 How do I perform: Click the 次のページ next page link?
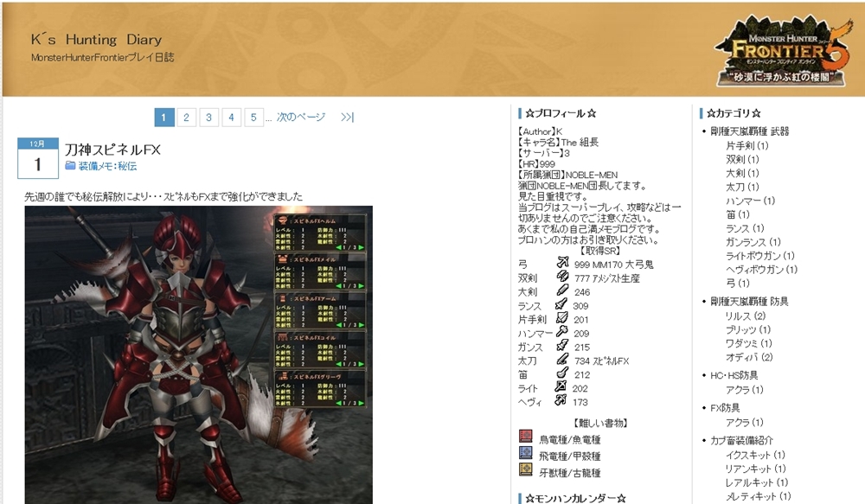coord(301,117)
